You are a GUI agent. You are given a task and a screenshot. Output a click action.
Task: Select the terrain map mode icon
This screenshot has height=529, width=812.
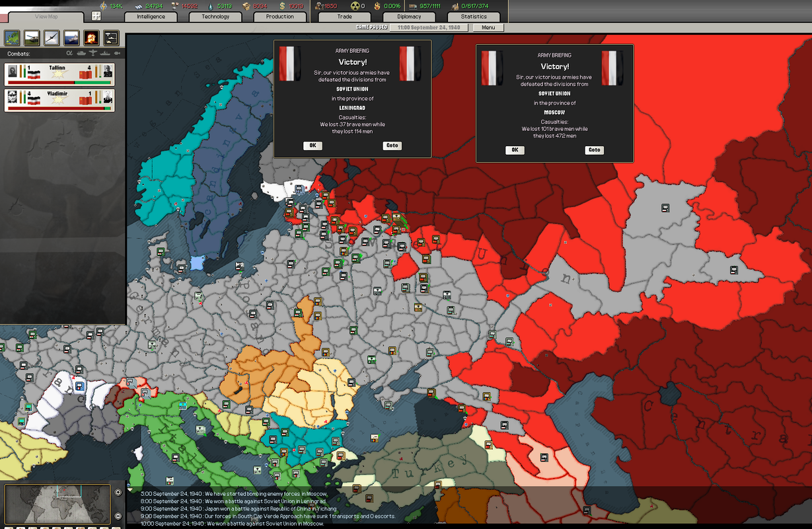point(12,38)
